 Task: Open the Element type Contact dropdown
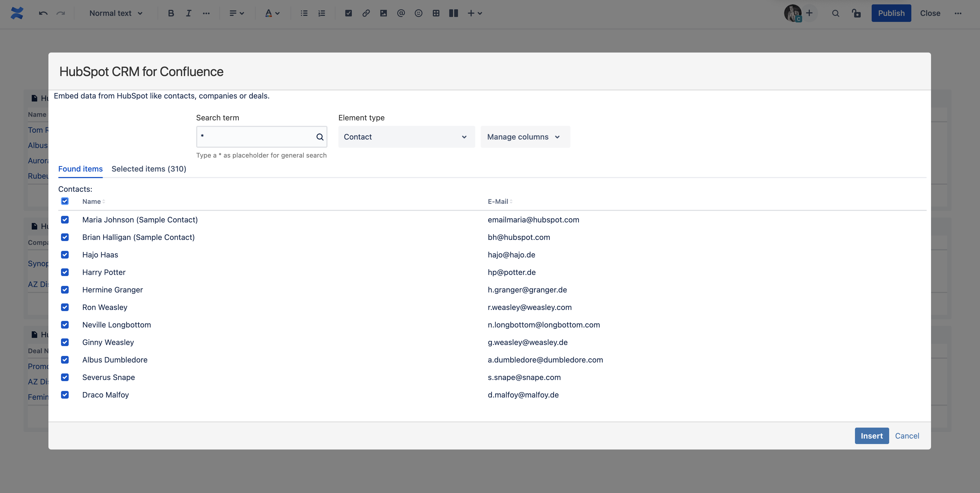point(406,137)
